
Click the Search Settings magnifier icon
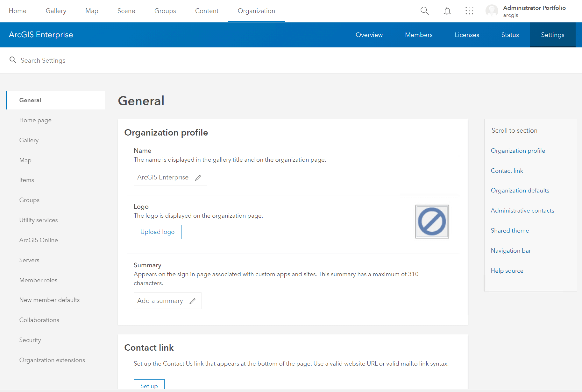(x=13, y=60)
